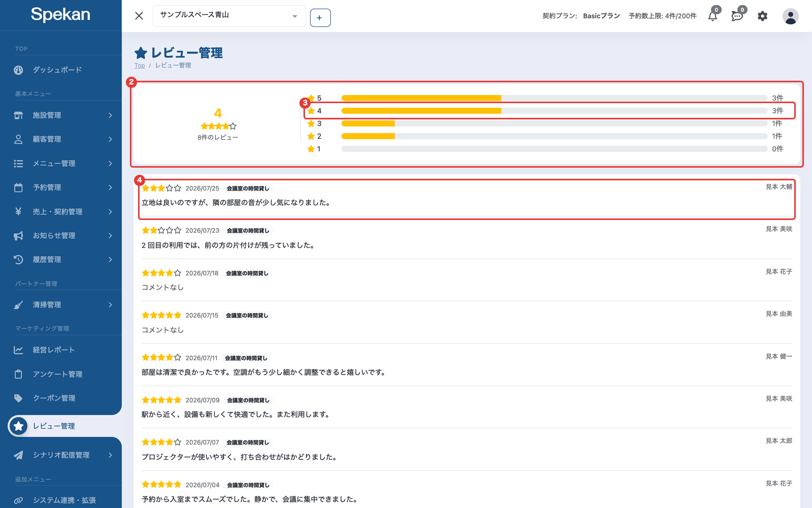Click the 8件のレビュー count text

[218, 138]
